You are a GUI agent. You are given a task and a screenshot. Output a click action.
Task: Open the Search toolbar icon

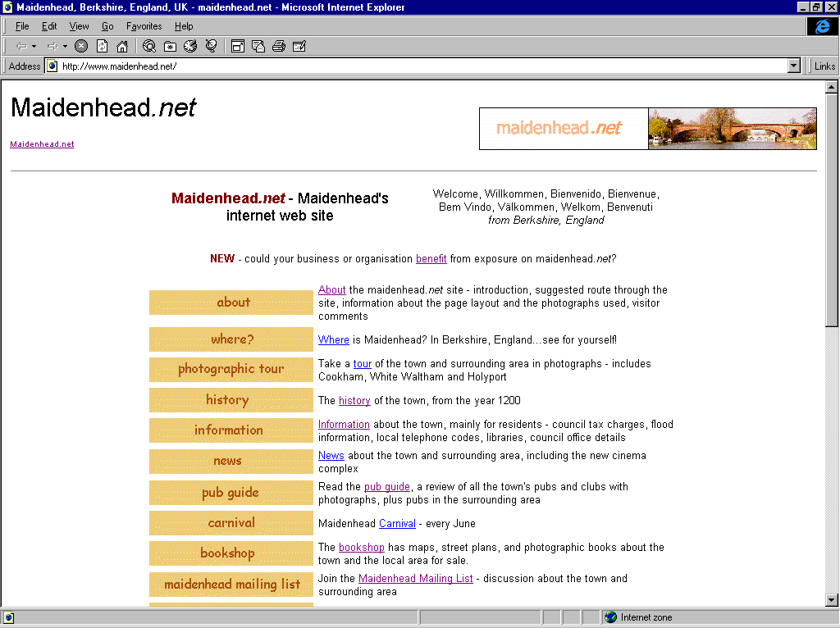149,46
